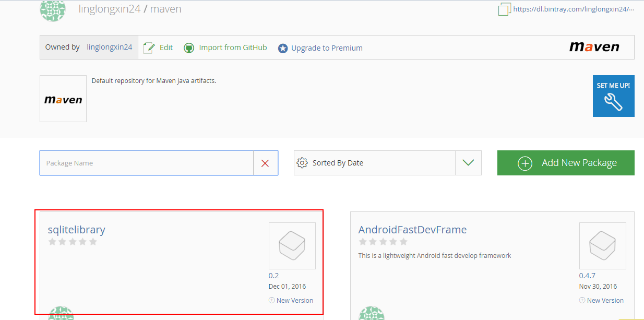Open the sqlitelibrary package
Viewport: 644px width, 320px height.
[x=77, y=229]
